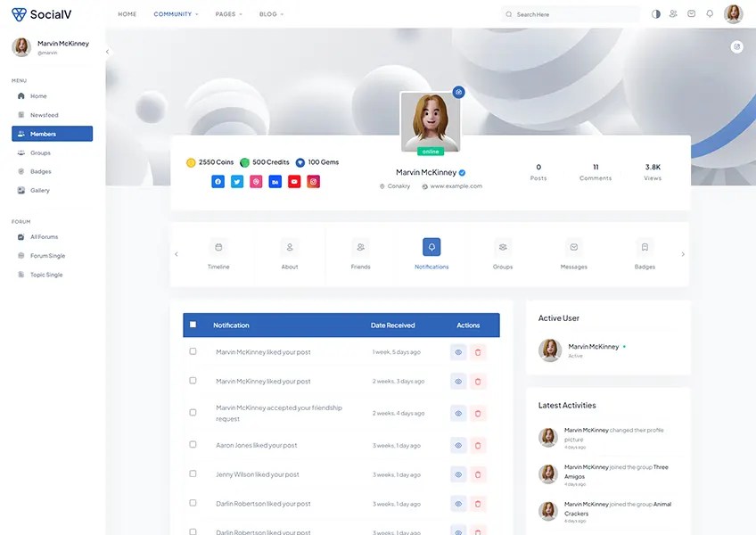Screen dimensions: 756x535
Task: Open www.example.com profile link
Action: pos(456,186)
